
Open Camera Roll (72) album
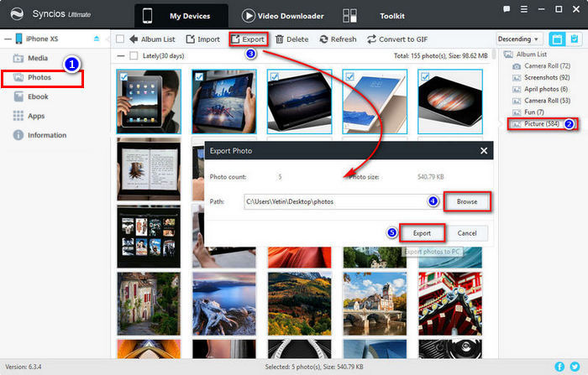542,66
